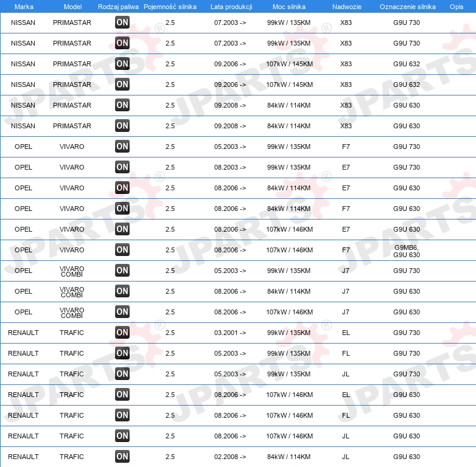This screenshot has width=476, height=467.
Task: Click engine size 2.5 in Trafic 03.2001 row
Action: (x=170, y=333)
